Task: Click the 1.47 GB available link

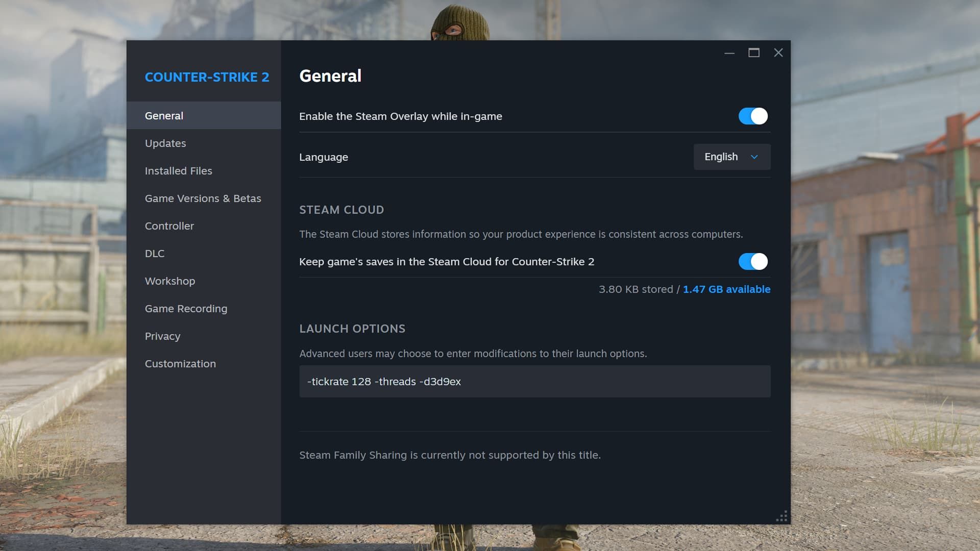Action: tap(727, 289)
